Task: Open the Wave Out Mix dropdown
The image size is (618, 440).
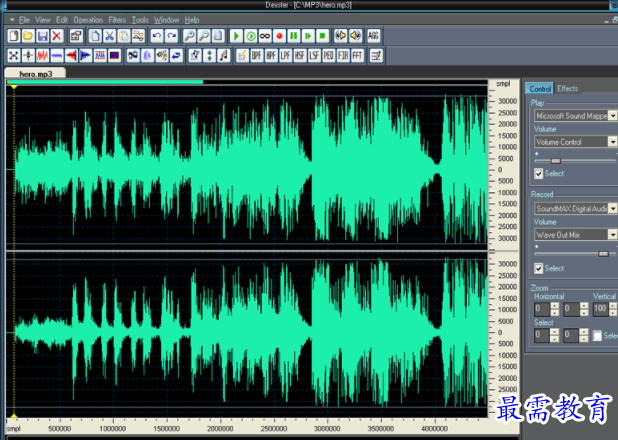Action: (612, 234)
